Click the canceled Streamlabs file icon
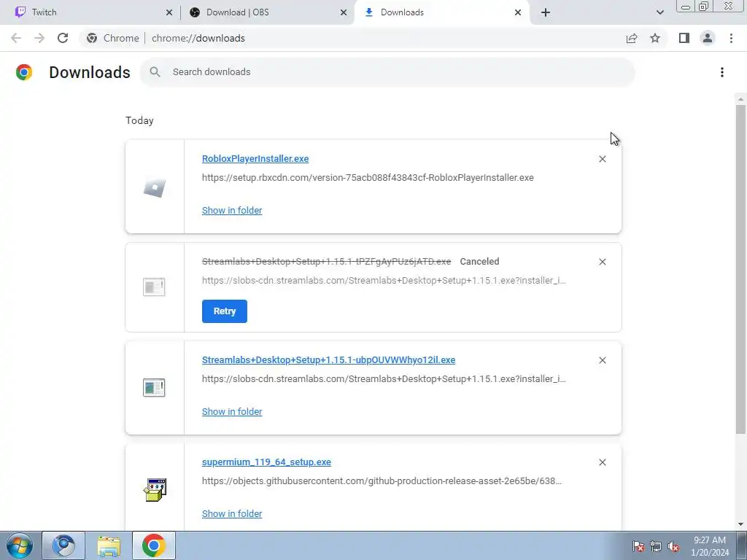The height and width of the screenshot is (560, 747). (154, 287)
